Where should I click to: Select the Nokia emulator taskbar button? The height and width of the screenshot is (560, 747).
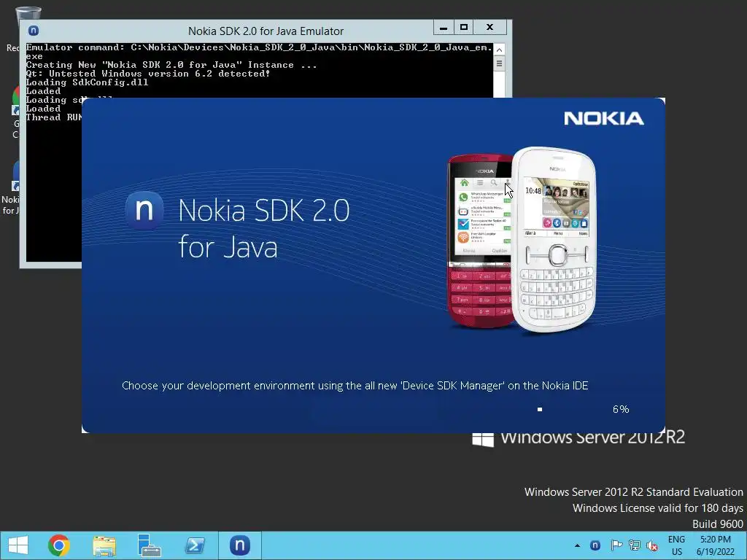click(x=239, y=545)
